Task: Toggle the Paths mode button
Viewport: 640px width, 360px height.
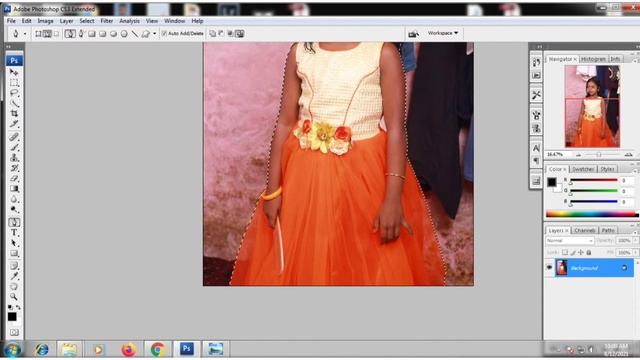Action: pyautogui.click(x=47, y=34)
